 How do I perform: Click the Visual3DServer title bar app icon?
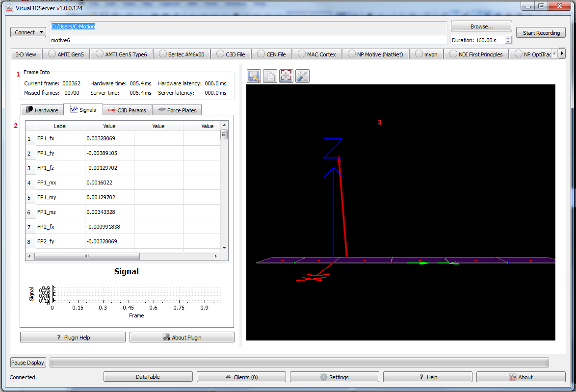coord(9,8)
